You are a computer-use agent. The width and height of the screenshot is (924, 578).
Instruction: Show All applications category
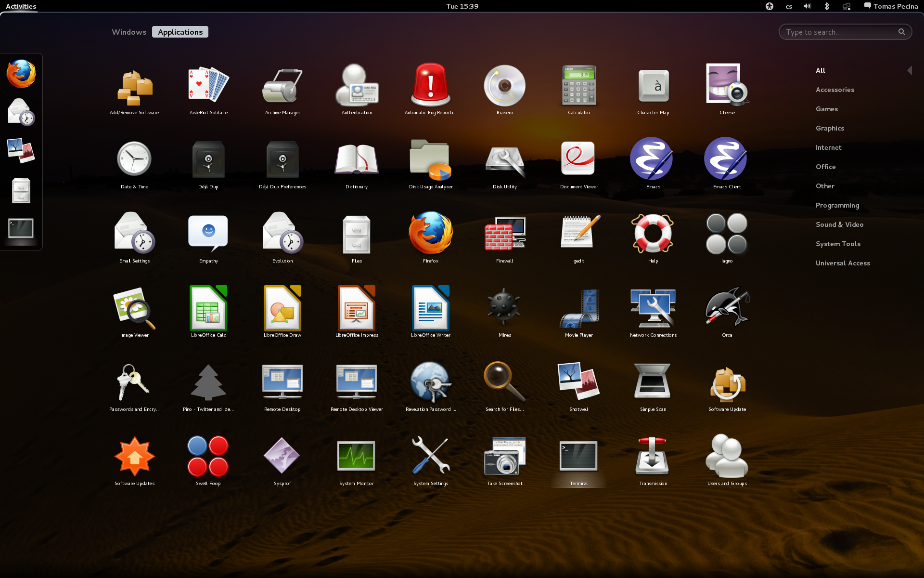[x=821, y=70]
